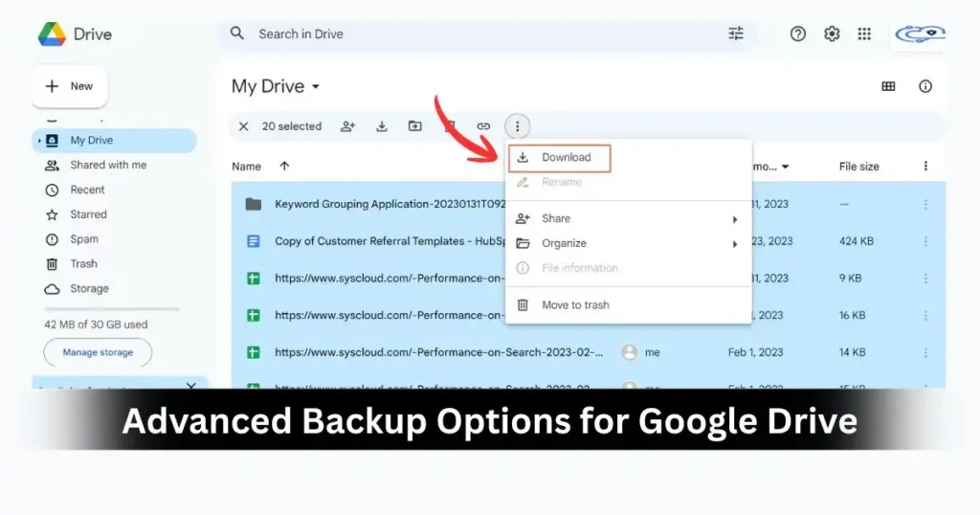This screenshot has height=515, width=980.
Task: Open more actions for the 9 KB row
Action: click(x=925, y=279)
